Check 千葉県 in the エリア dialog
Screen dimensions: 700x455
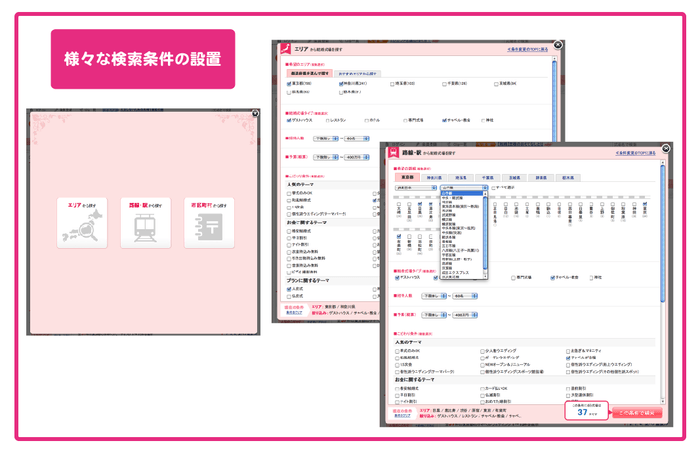[444, 83]
